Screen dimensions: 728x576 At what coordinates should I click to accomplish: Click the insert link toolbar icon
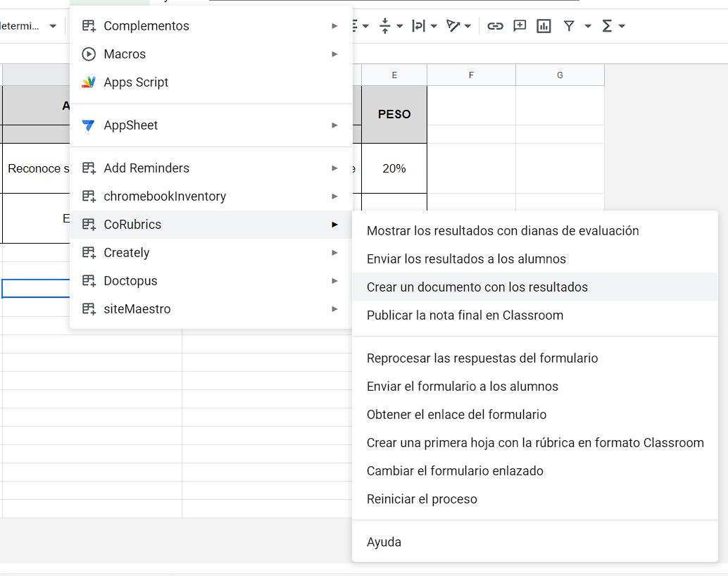tap(495, 26)
